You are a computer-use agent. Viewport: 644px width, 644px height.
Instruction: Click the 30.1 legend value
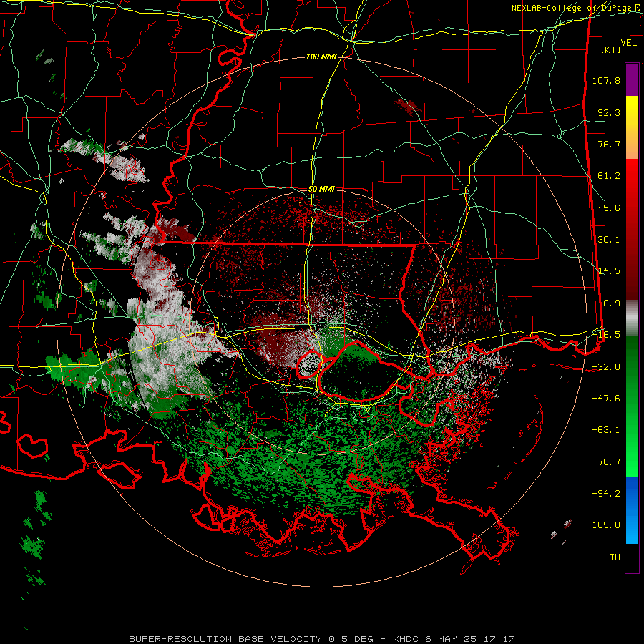609,240
